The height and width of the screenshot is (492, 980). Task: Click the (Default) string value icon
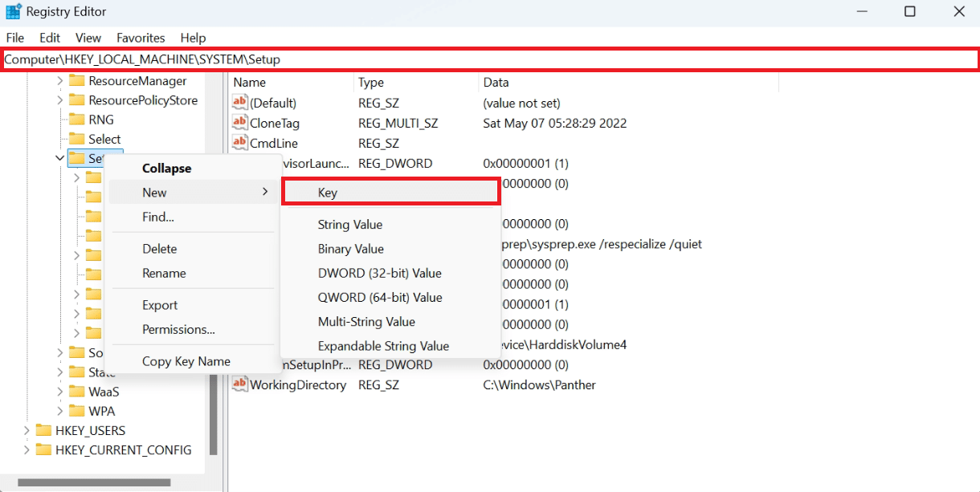[239, 103]
